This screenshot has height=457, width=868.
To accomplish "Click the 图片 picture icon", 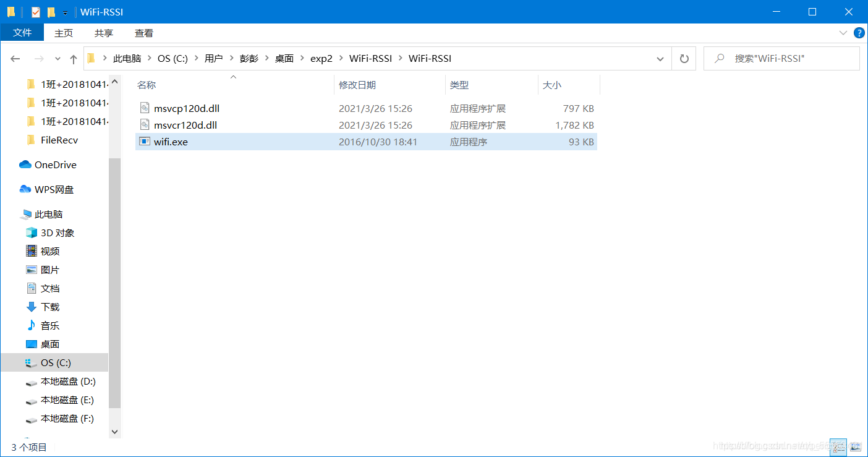I will pyautogui.click(x=32, y=270).
